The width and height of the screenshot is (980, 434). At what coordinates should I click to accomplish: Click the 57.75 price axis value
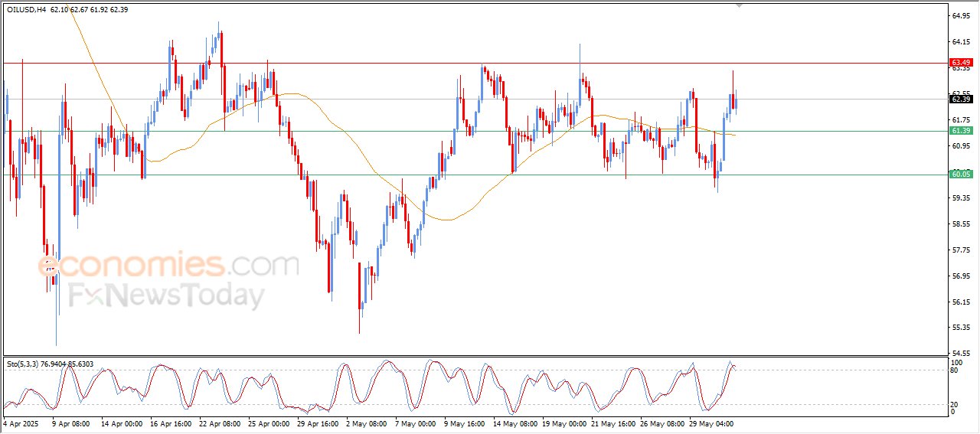point(961,250)
